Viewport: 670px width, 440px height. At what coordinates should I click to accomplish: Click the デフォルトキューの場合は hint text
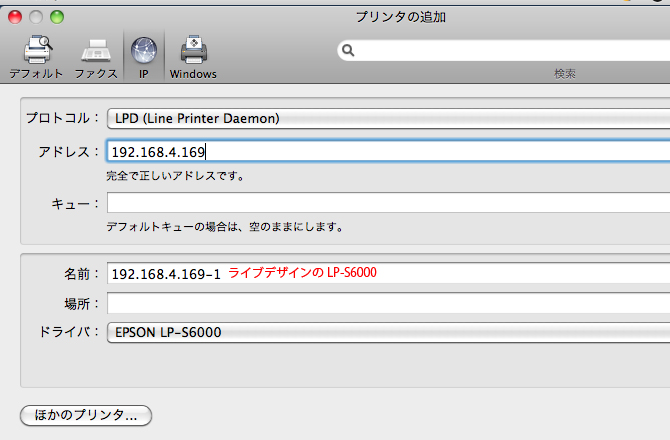click(225, 226)
